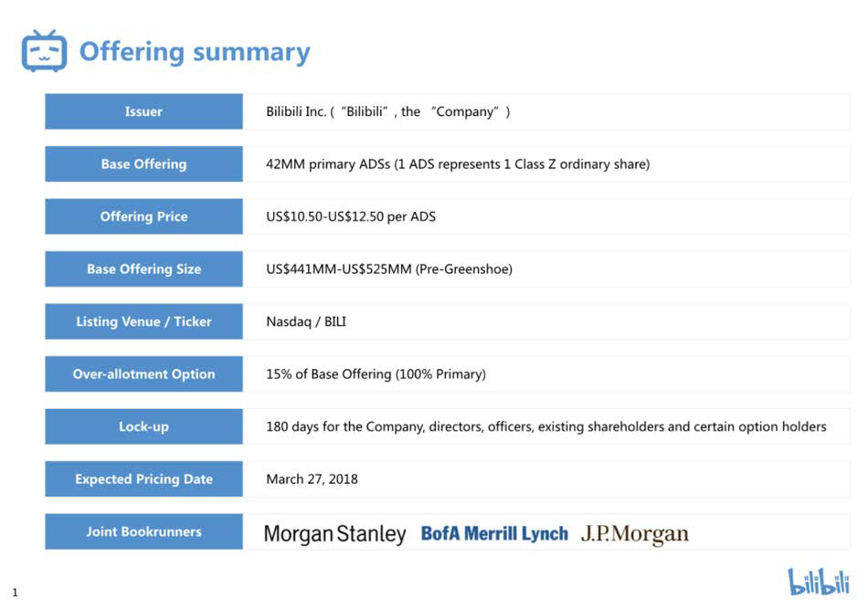This screenshot has width=868, height=609.
Task: Click the Joint Bookrunners label box
Action: 144,531
